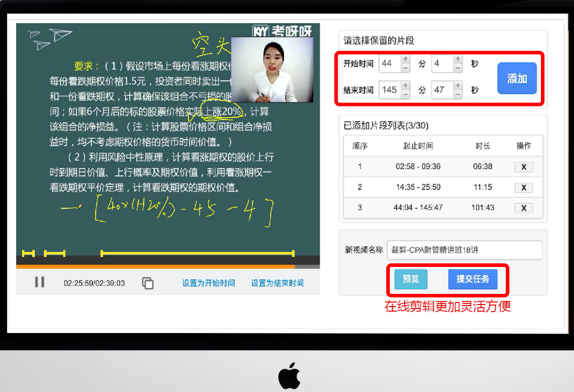Screen dimensions: 574x392
Task: Delete segment 2 (14:35 - 25:50)
Action: 524,188
